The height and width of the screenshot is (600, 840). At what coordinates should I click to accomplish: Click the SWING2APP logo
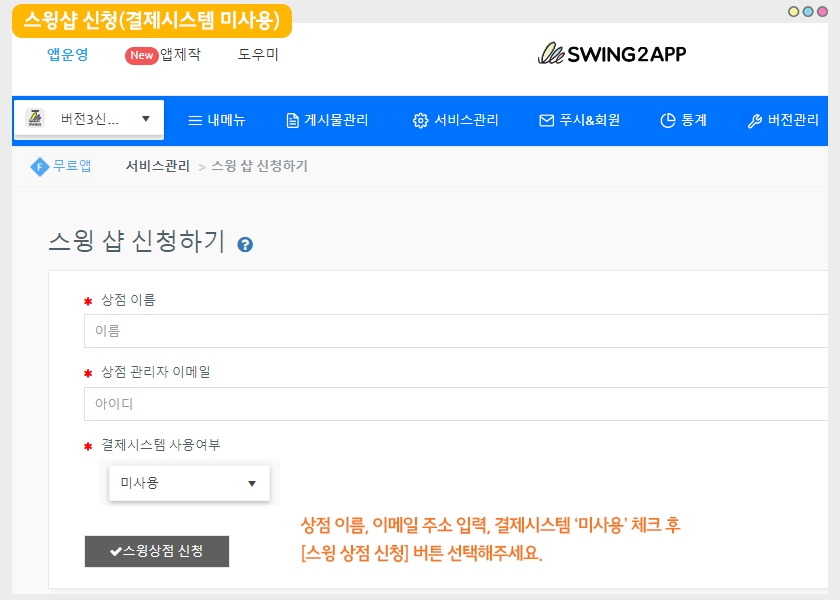point(612,54)
